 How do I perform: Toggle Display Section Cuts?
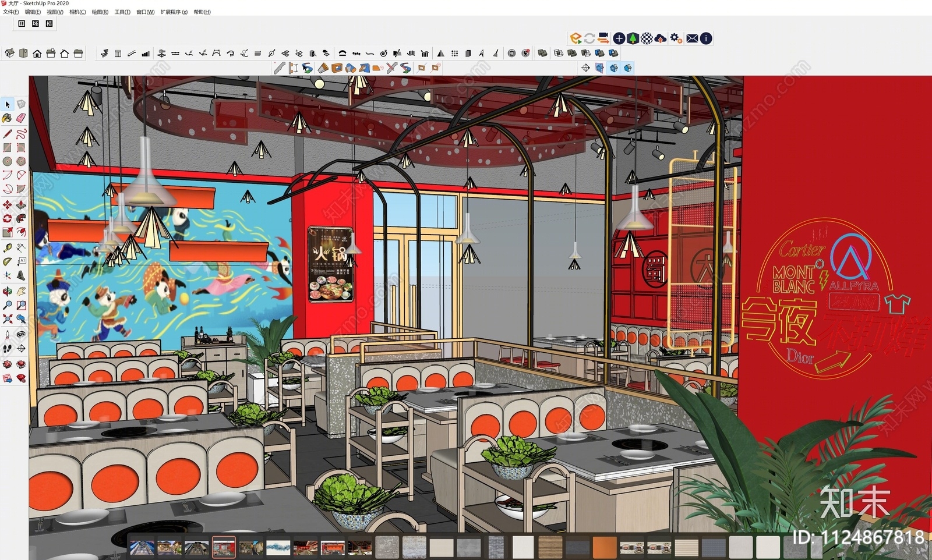(613, 68)
